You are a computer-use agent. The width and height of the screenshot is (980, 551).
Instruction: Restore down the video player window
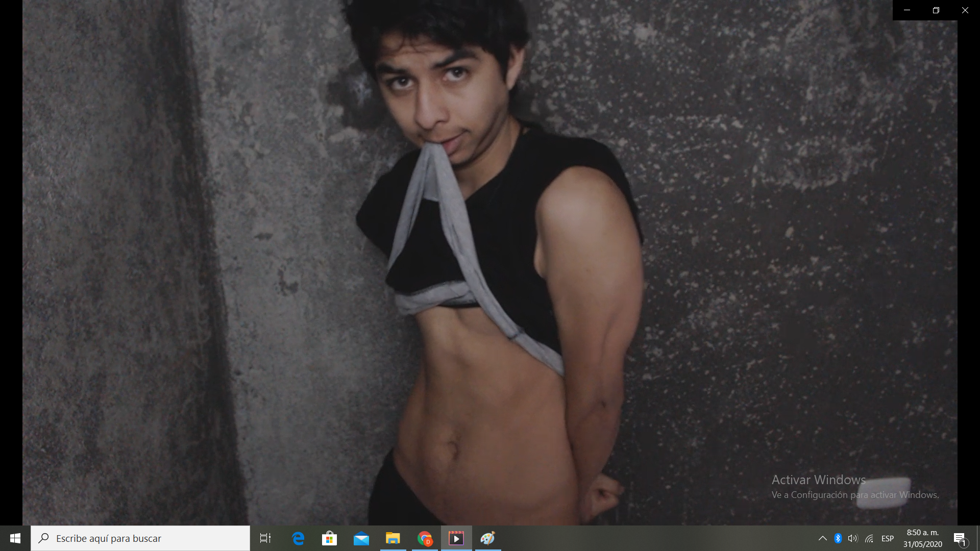pyautogui.click(x=936, y=10)
